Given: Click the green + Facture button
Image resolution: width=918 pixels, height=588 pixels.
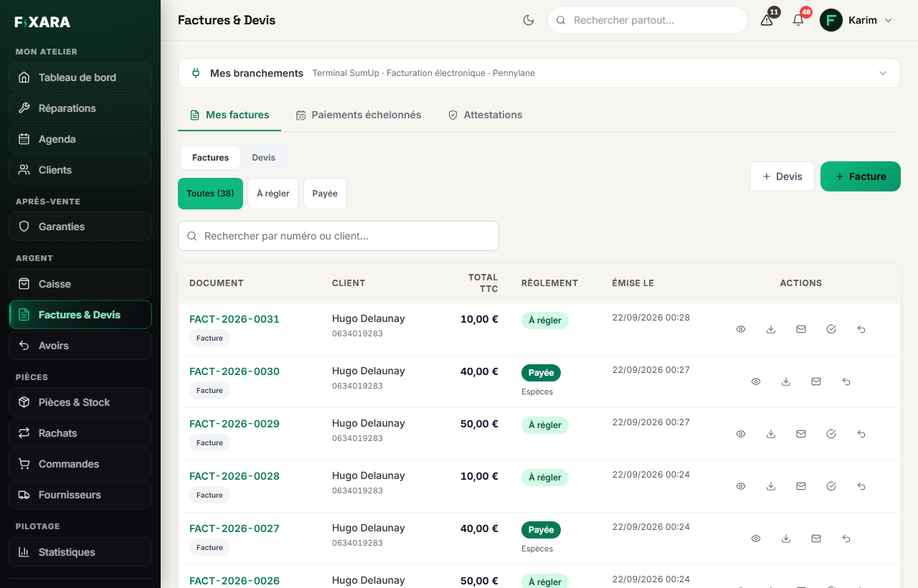Looking at the screenshot, I should click(x=861, y=176).
